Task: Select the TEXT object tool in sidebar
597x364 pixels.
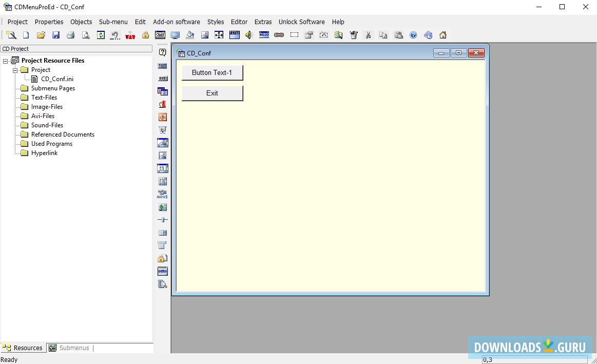Action: (163, 66)
